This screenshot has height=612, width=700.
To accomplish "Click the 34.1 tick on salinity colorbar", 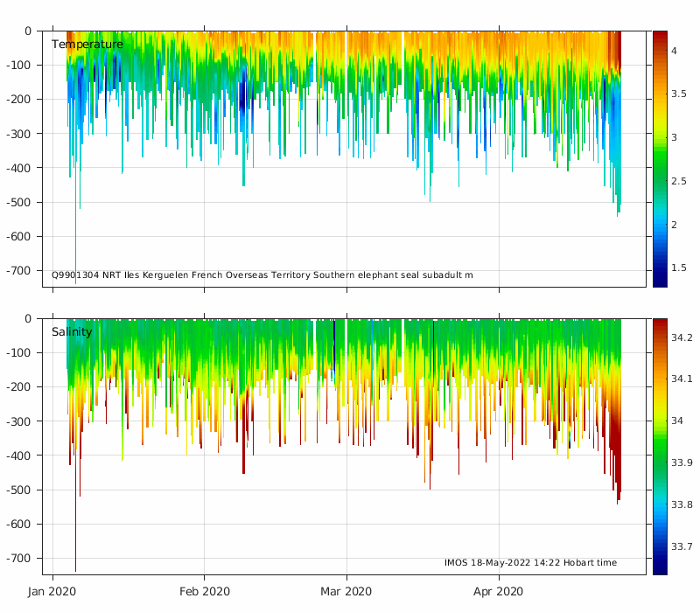I will (682, 379).
